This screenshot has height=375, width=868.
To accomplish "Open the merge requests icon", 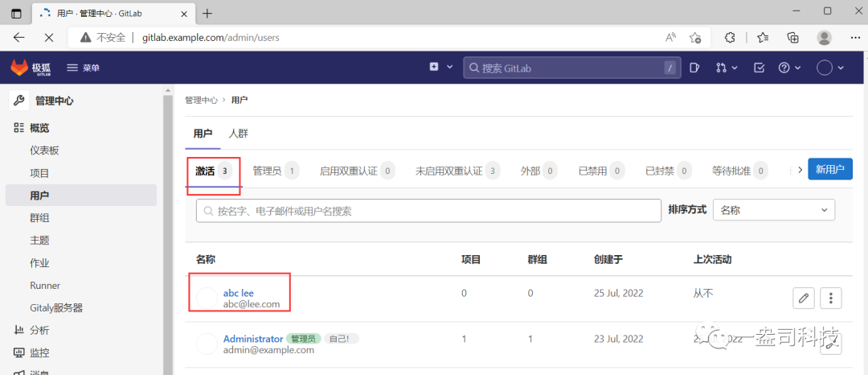I will [x=721, y=68].
